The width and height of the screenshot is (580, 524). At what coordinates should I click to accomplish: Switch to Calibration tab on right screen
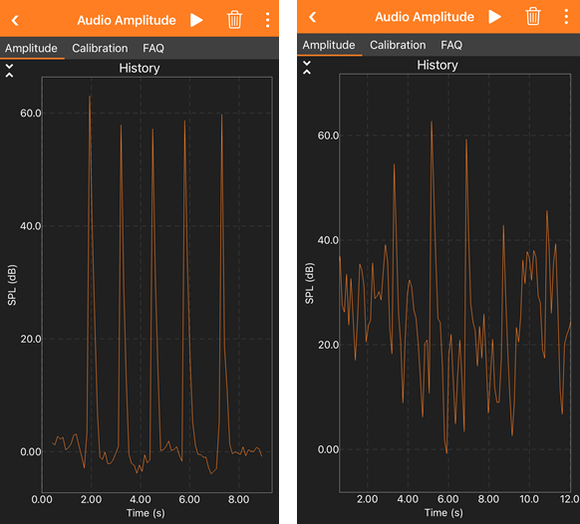click(x=398, y=45)
